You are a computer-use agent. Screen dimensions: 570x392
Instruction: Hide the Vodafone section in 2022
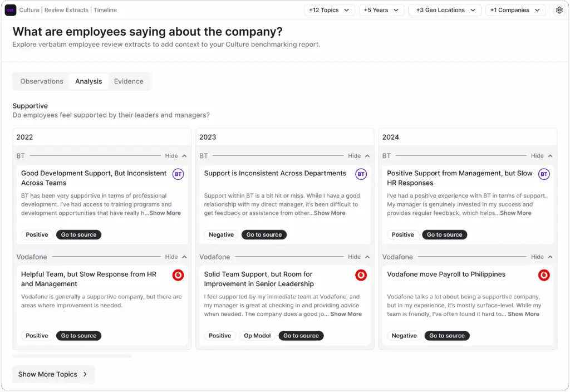pyautogui.click(x=176, y=257)
